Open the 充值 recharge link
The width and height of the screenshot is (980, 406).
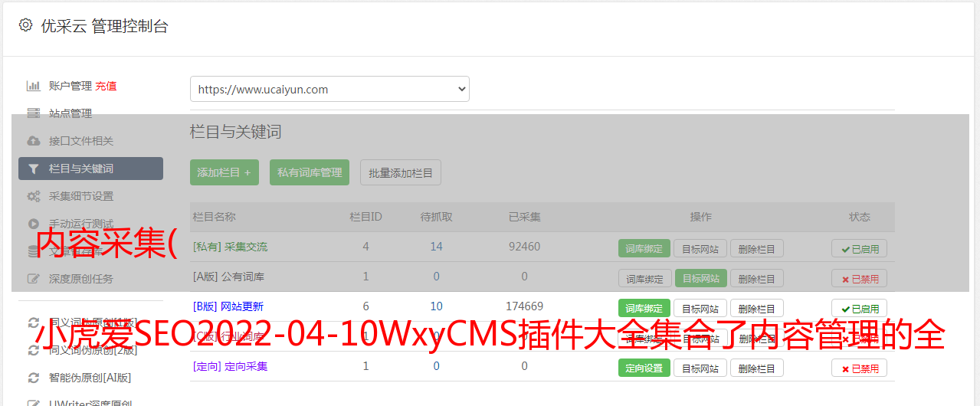107,86
